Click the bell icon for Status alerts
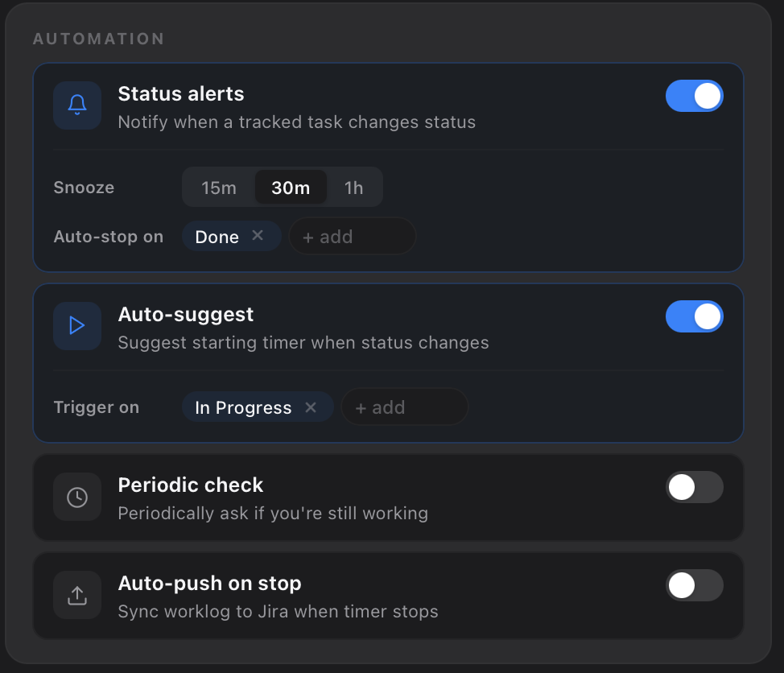This screenshot has height=673, width=784. [x=77, y=105]
